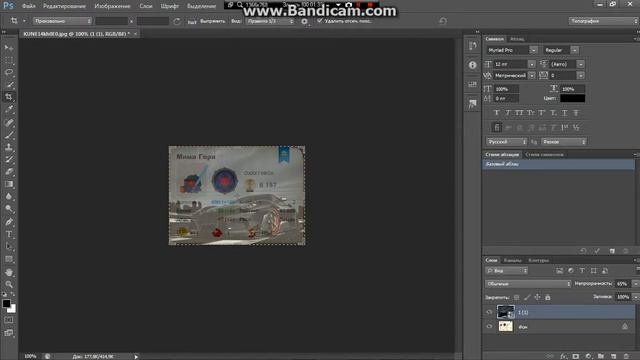640x360 pixels.
Task: Toggle Faux Italic in the Character panel
Action: [508, 113]
